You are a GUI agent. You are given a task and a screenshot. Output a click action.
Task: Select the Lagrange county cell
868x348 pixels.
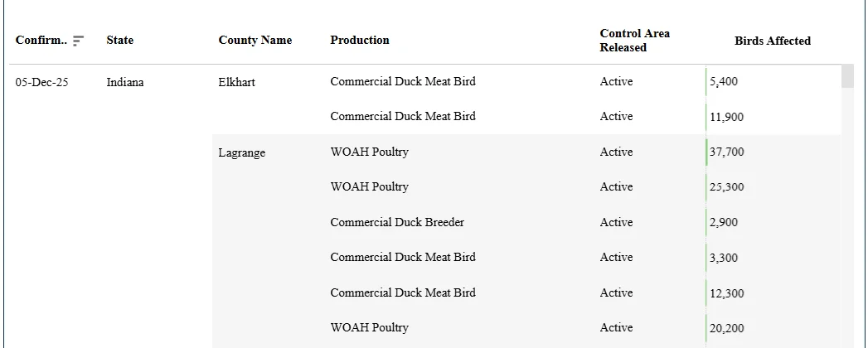coord(242,152)
